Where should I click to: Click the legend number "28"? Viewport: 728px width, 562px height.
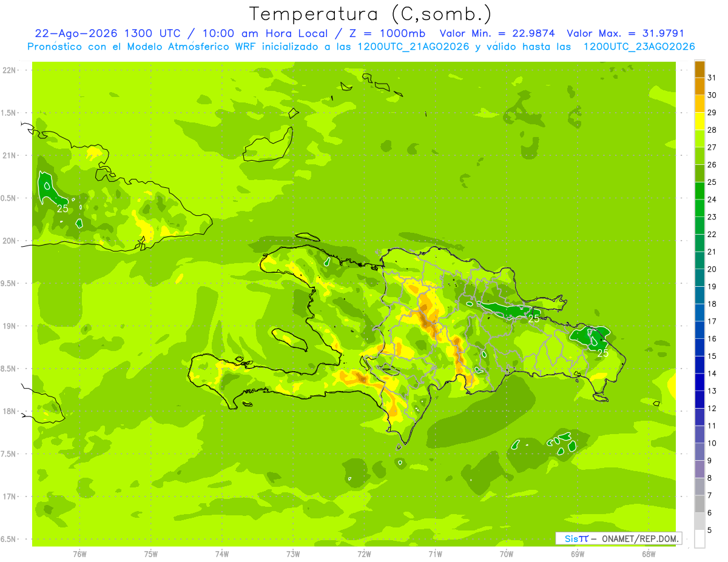pos(712,130)
